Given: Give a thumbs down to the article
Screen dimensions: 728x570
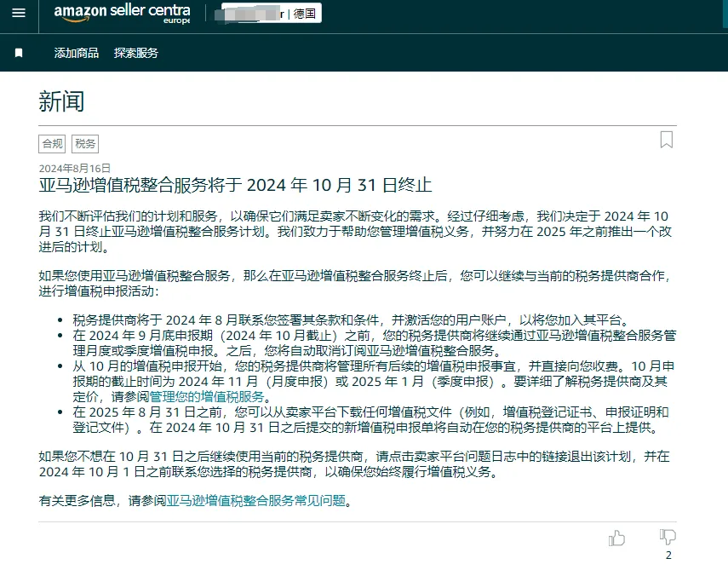Looking at the screenshot, I should pyautogui.click(x=667, y=537).
